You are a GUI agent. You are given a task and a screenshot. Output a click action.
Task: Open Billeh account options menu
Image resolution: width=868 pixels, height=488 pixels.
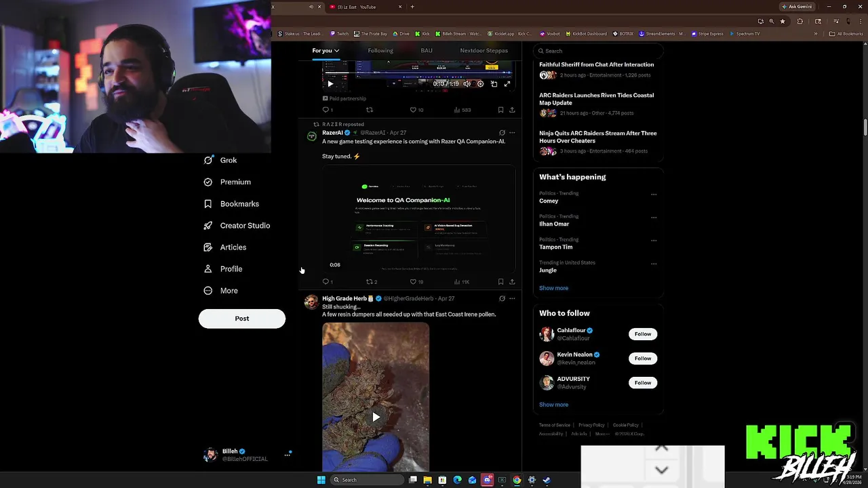[288, 455]
